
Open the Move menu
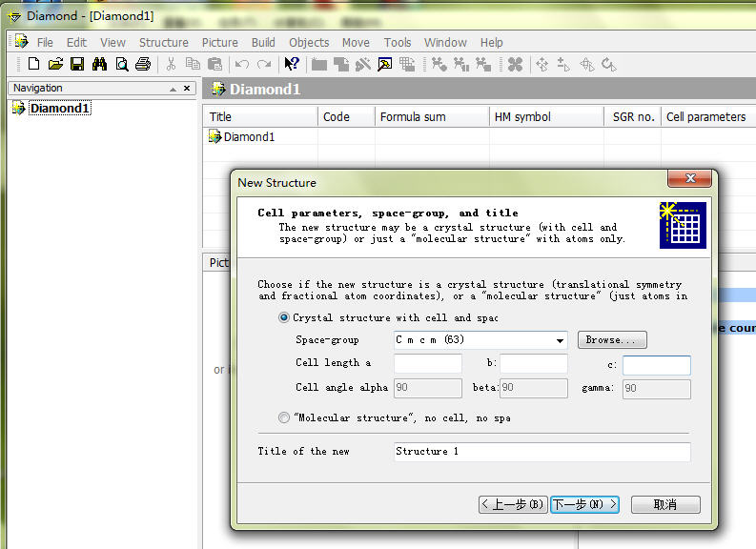(x=356, y=43)
